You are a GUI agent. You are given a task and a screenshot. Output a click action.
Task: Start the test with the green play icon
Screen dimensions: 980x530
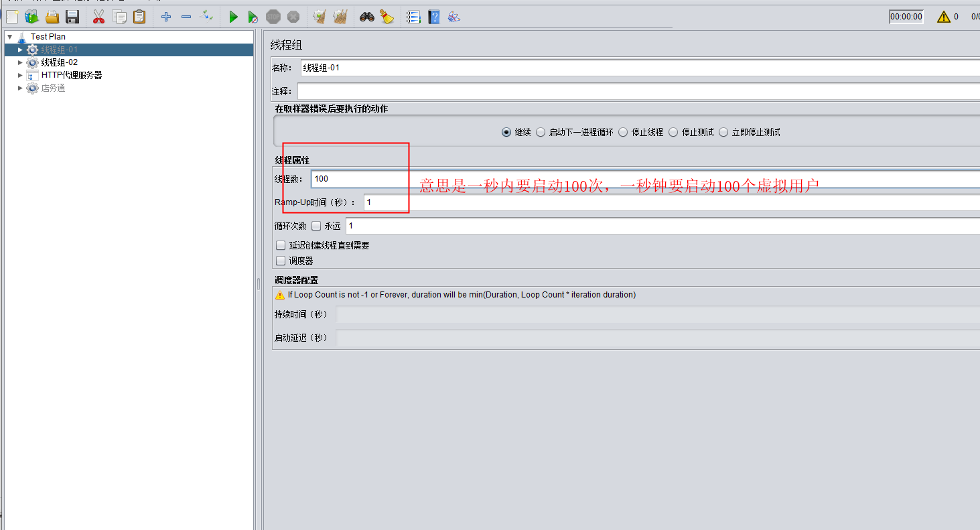[233, 17]
